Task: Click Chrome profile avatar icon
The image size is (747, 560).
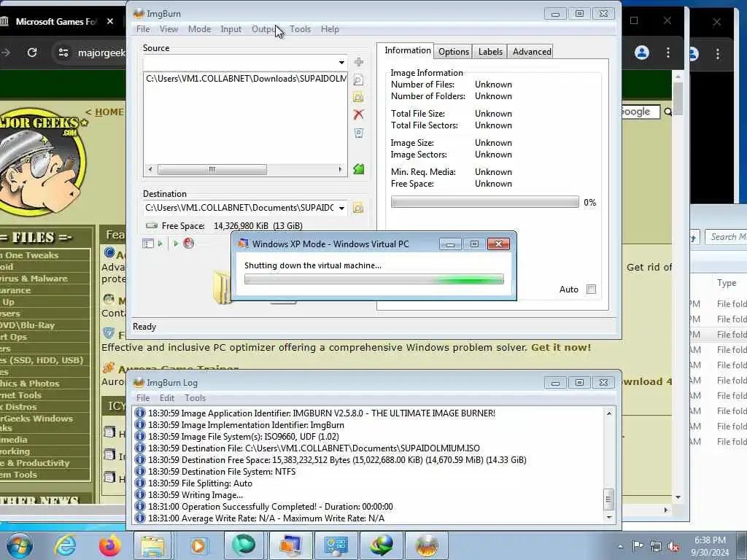Action: pyautogui.click(x=642, y=52)
